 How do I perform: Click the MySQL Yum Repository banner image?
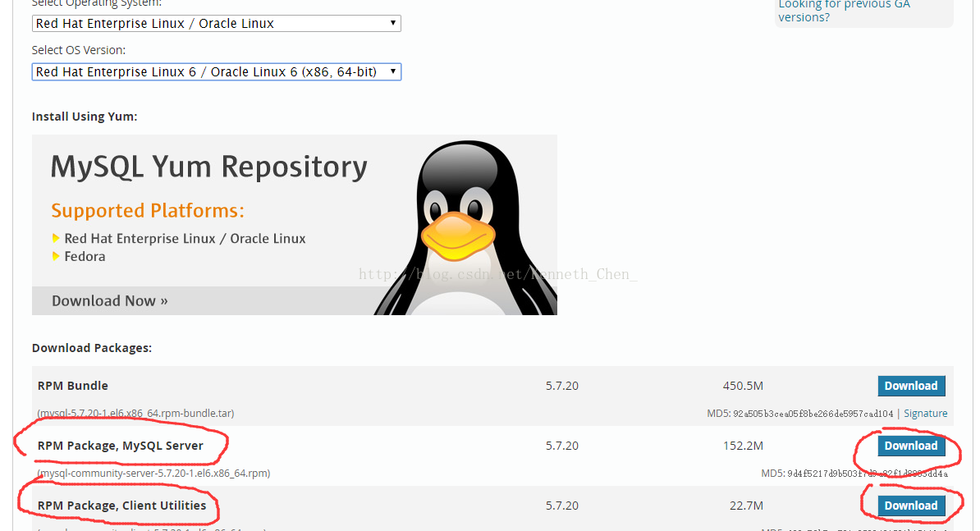[x=295, y=225]
